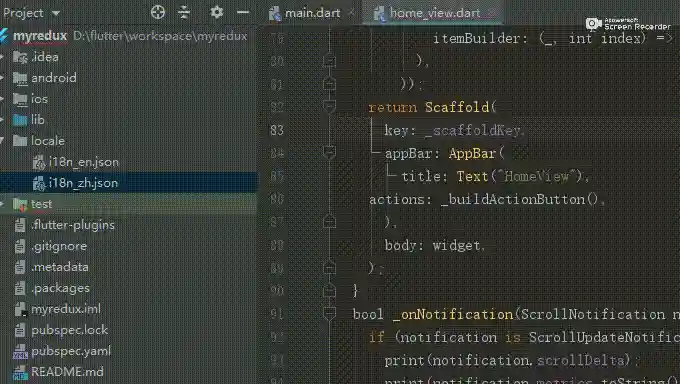Expand the lib folder arrow
The height and width of the screenshot is (384, 680).
3,120
